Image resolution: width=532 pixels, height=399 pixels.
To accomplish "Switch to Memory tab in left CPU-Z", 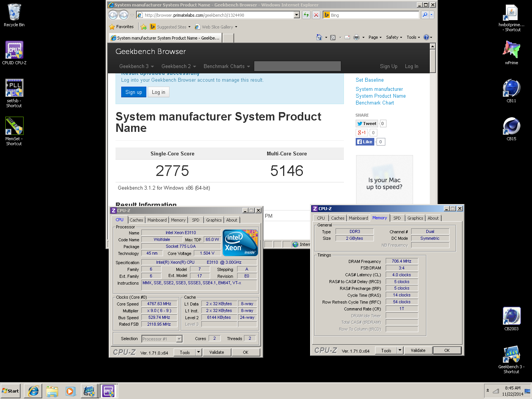I will point(178,220).
